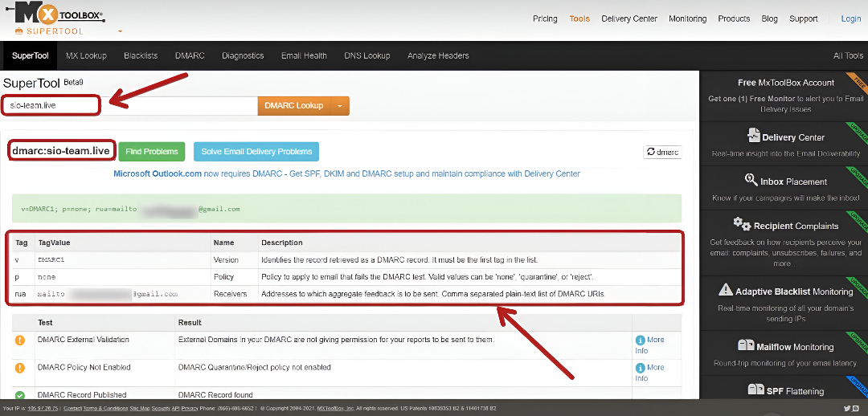Visit the Blog

click(769, 18)
